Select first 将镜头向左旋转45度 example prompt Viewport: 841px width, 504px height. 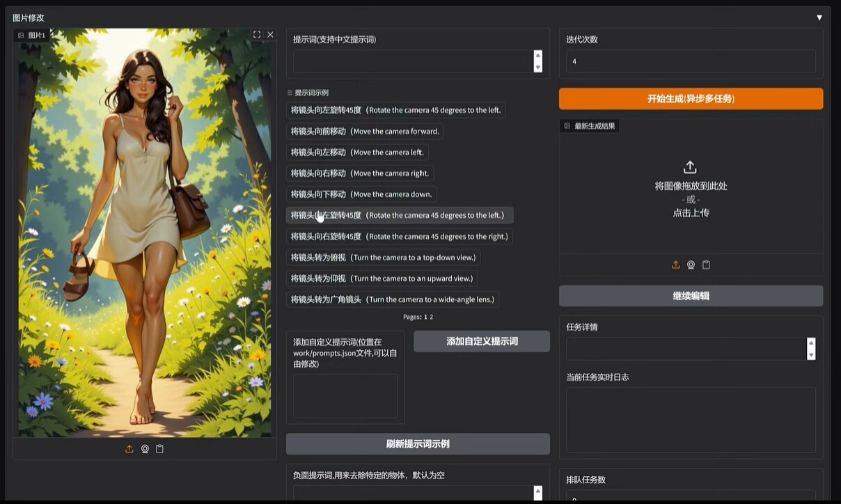(395, 110)
